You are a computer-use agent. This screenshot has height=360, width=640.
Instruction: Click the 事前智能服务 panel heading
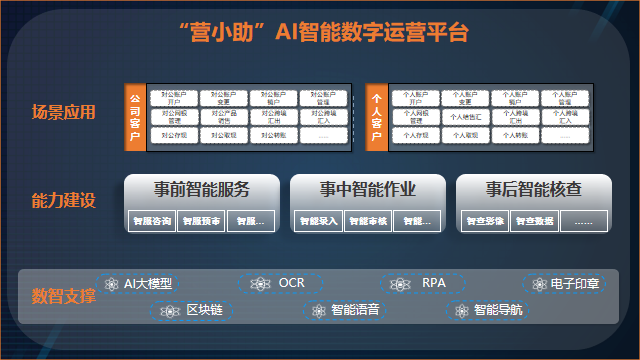coord(202,190)
